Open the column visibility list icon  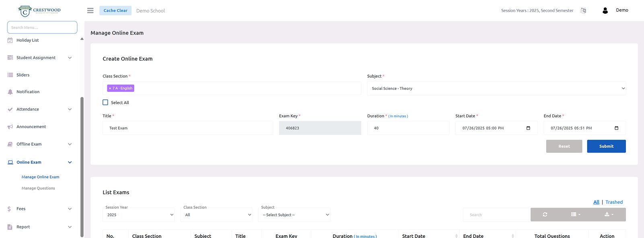point(576,215)
